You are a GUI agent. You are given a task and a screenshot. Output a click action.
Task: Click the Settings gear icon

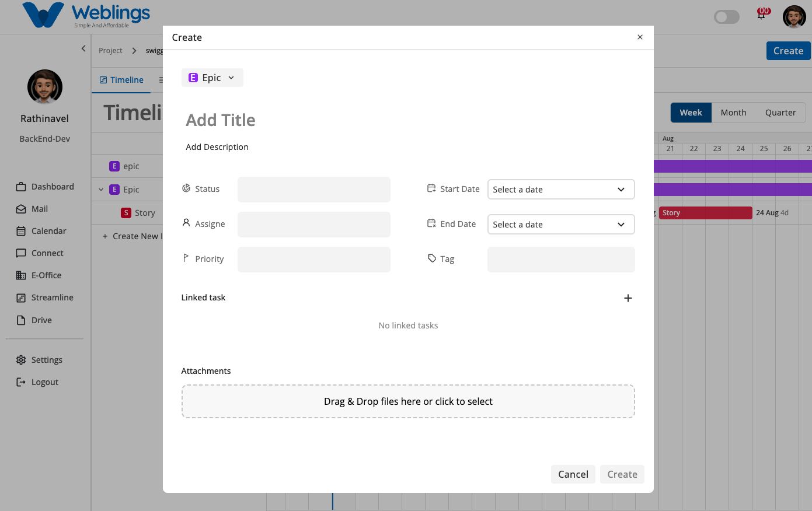coord(21,360)
